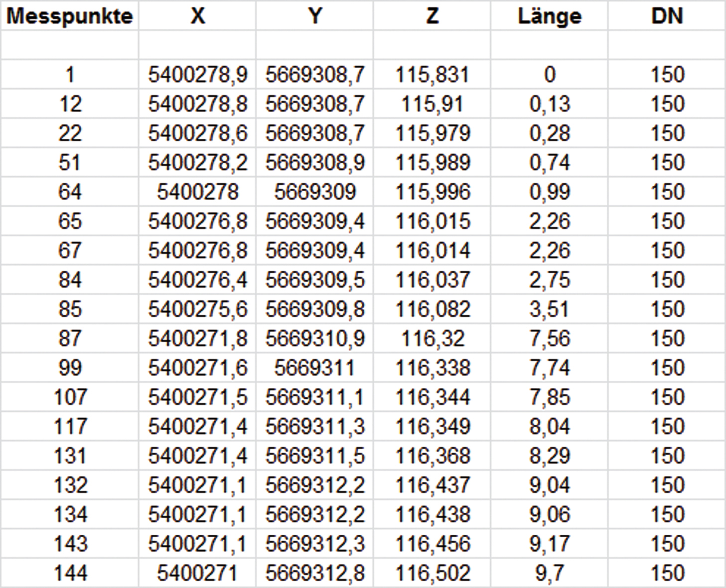
Task: Select Messpunkte cell with value 144
Action: [x=70, y=573]
